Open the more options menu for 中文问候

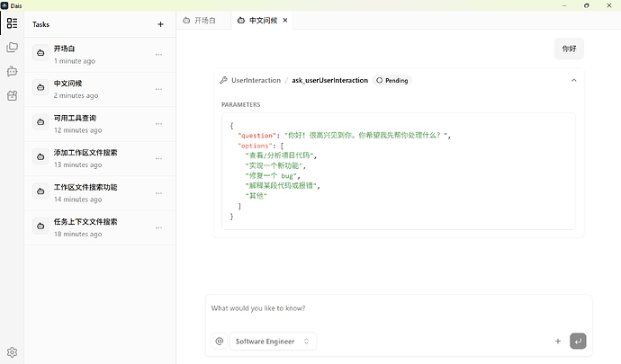tap(158, 89)
